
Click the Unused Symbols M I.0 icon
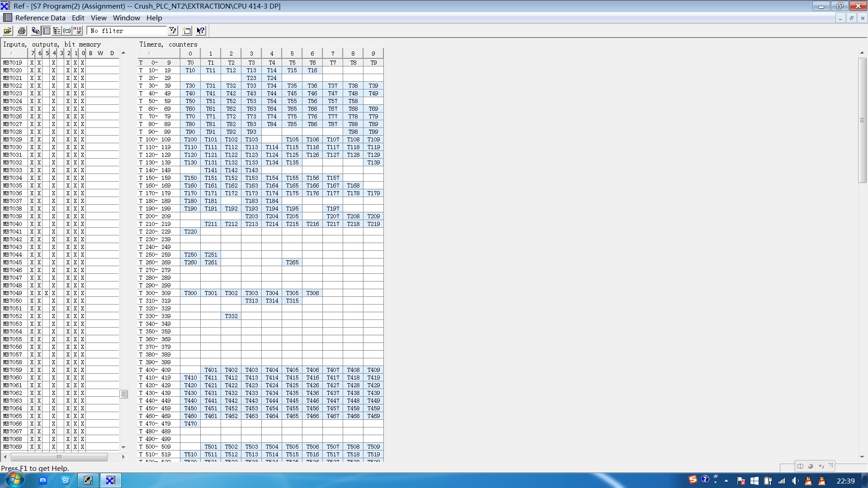(x=78, y=31)
